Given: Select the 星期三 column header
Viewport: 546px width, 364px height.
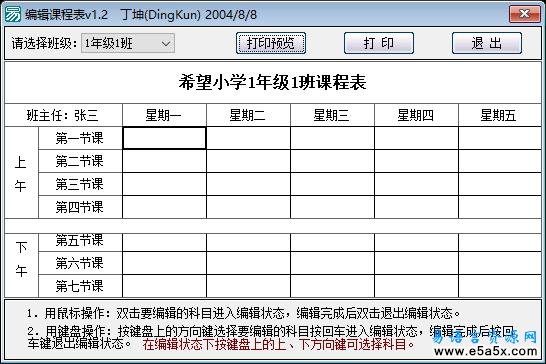Looking at the screenshot, I should tap(332, 115).
